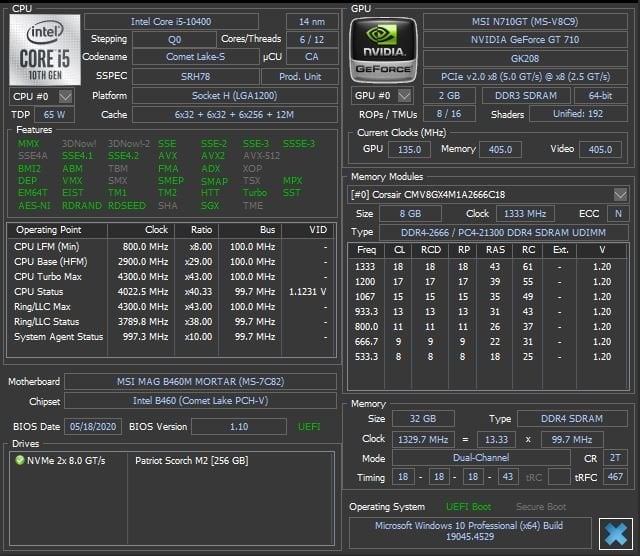640x556 pixels.
Task: Select the CPU LFM (Min) row
Action: (171, 247)
